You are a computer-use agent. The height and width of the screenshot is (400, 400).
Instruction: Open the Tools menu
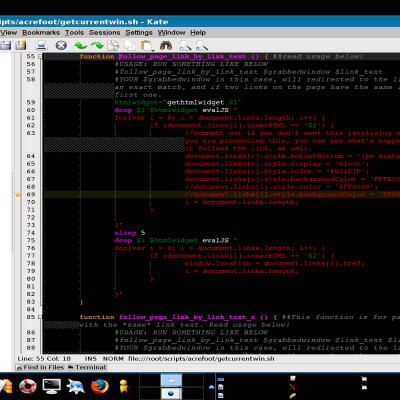point(74,33)
